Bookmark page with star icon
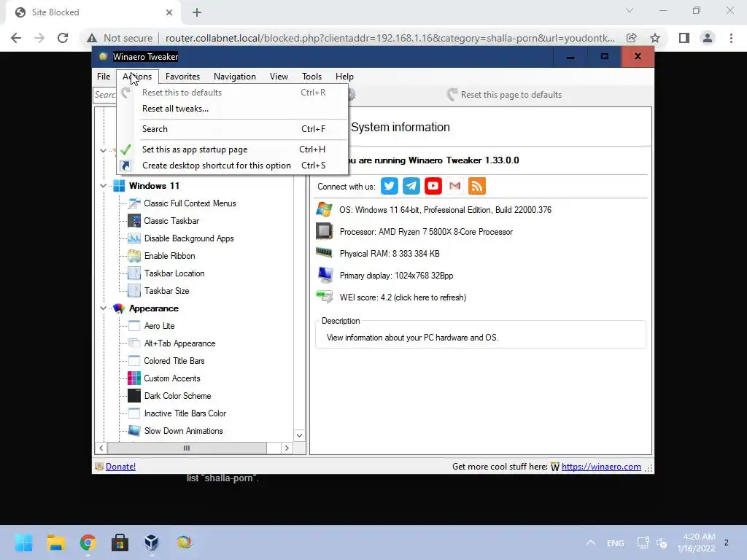747x560 pixels. 655,38
